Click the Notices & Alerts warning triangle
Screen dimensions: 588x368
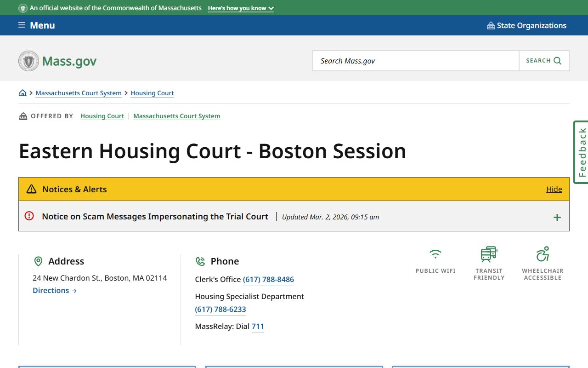[x=31, y=189]
